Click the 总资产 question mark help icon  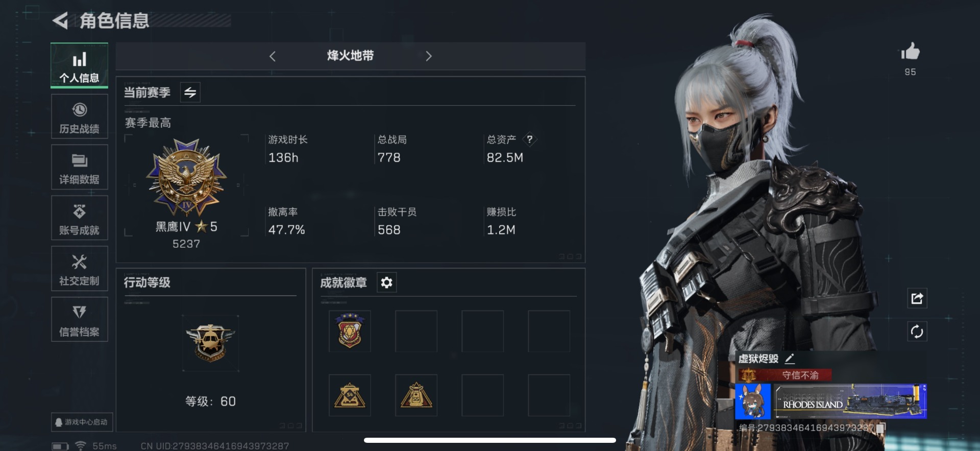[x=530, y=139]
